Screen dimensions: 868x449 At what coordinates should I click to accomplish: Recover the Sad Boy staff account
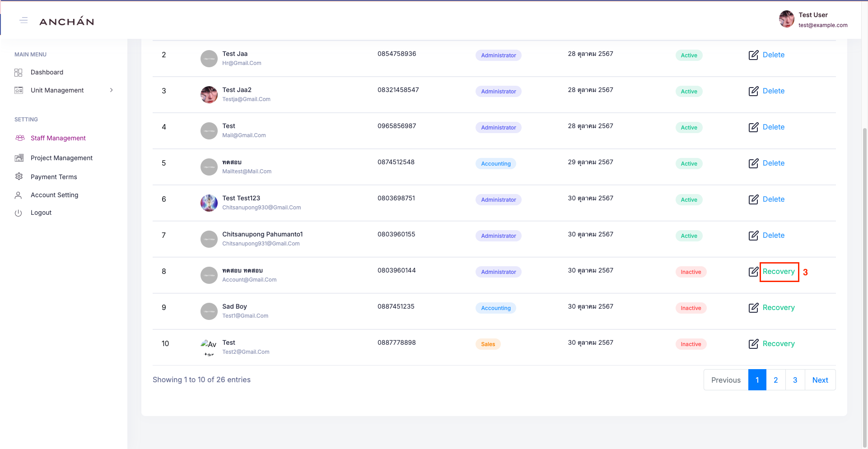click(x=779, y=308)
